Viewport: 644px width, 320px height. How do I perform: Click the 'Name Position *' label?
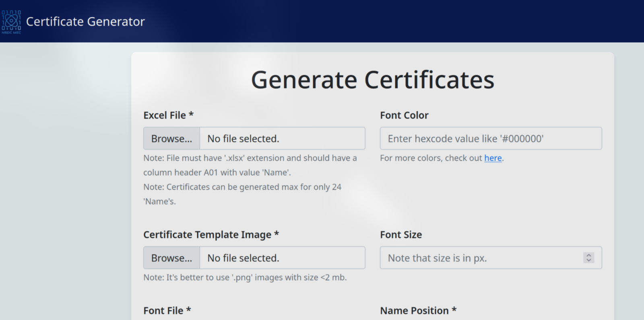(419, 311)
